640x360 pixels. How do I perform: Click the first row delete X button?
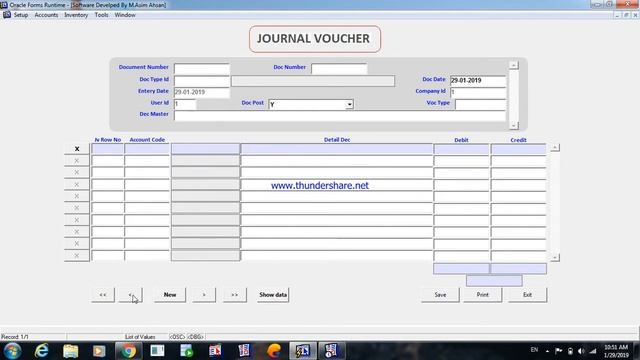tap(77, 149)
